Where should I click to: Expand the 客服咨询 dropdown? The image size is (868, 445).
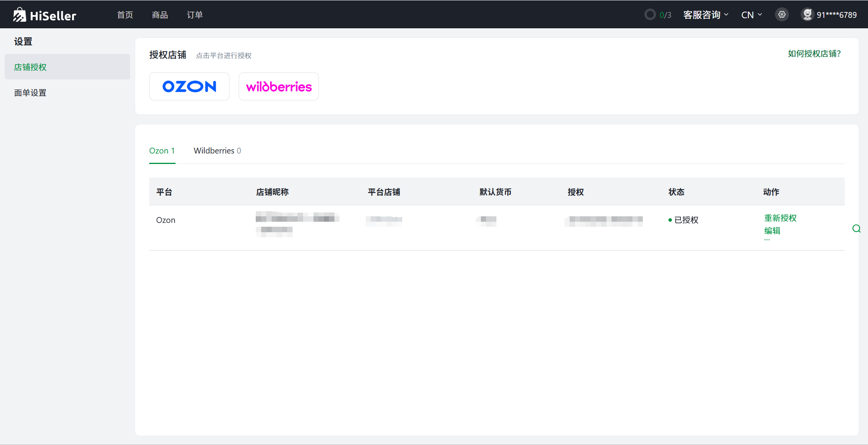[706, 15]
